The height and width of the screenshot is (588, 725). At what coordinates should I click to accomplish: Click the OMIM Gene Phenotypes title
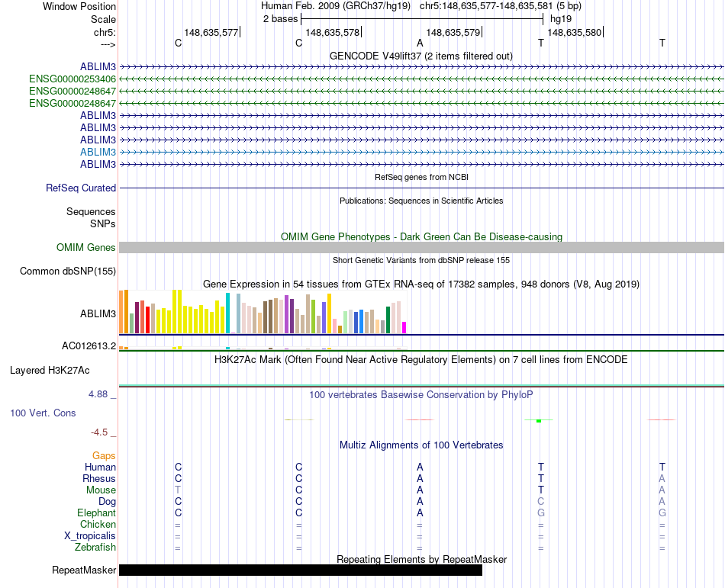pos(421,236)
